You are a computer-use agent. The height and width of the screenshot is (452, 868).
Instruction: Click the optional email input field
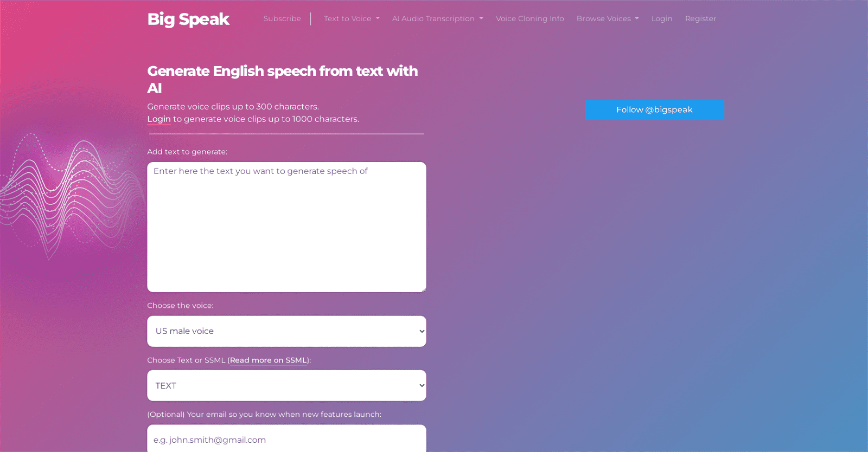coord(286,439)
